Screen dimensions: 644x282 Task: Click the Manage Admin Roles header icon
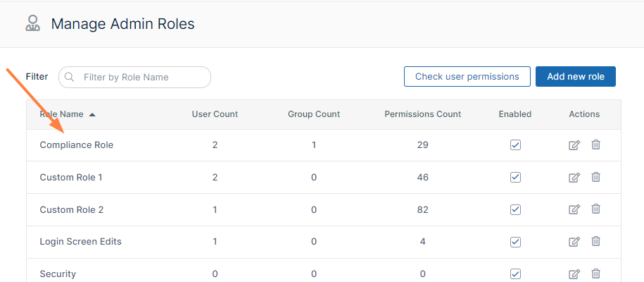point(32,24)
